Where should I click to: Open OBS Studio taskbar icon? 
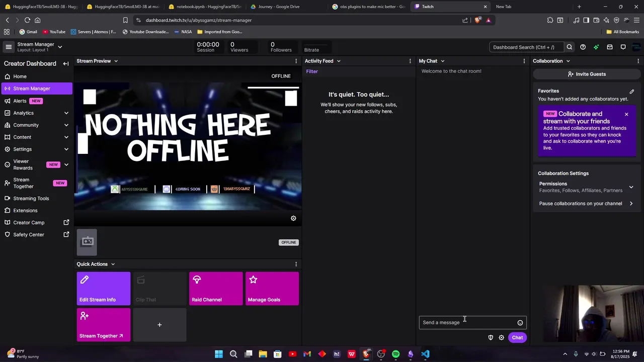[x=381, y=354]
